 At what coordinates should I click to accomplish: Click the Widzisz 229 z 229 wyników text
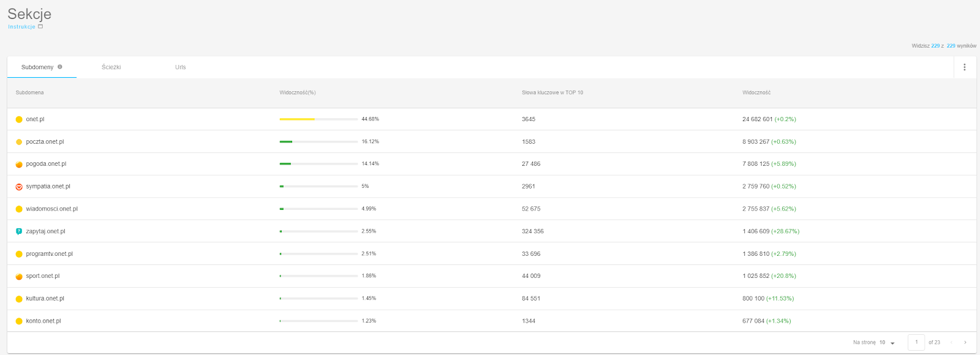click(944, 46)
